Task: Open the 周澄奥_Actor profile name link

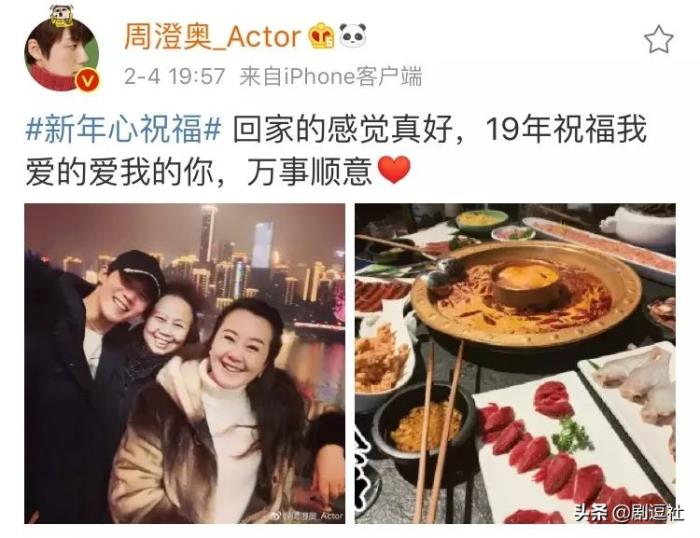Action: 212,37
